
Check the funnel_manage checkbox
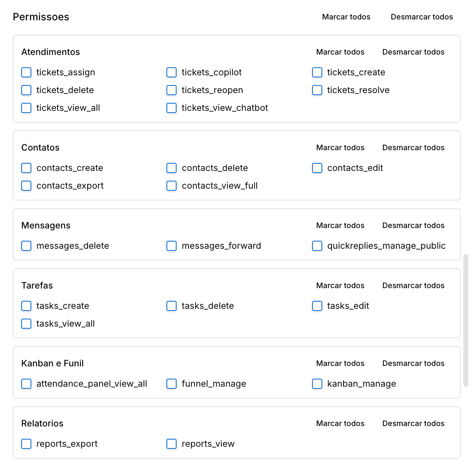point(172,384)
